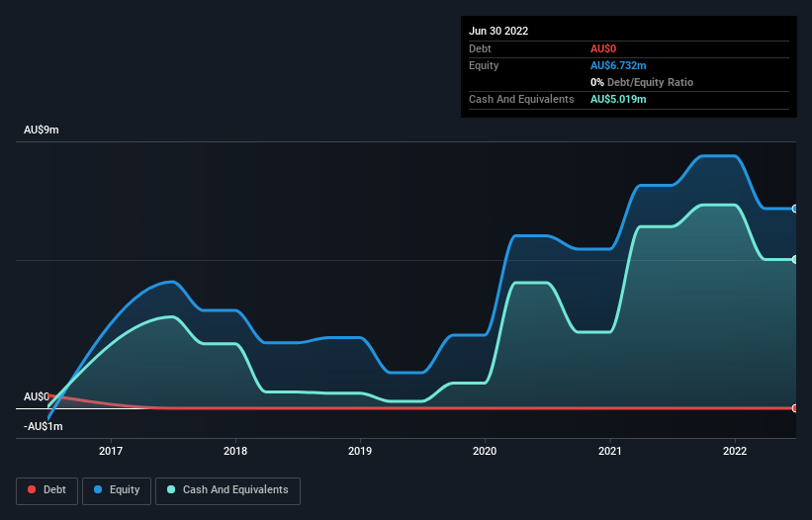
Task: Click the 2020 x-axis label
Action: pyautogui.click(x=485, y=451)
